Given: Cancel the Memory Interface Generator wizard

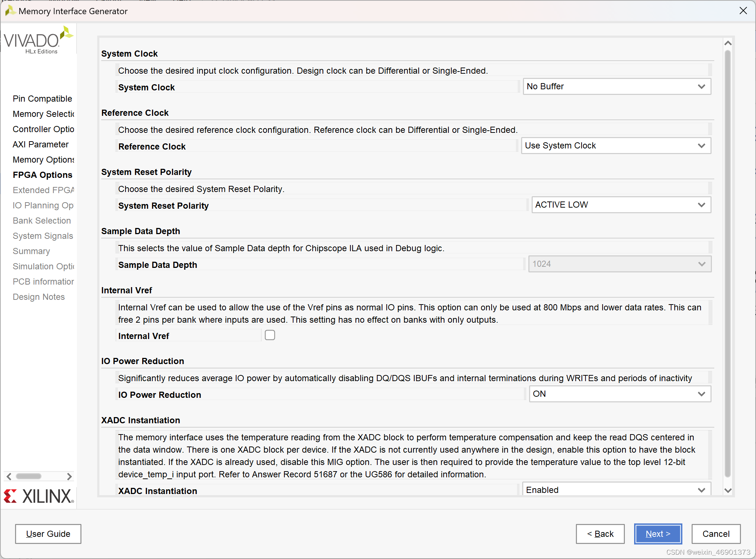Looking at the screenshot, I should (x=716, y=534).
